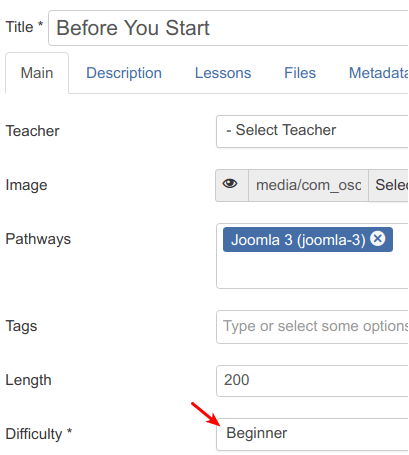Image resolution: width=409 pixels, height=455 pixels.
Task: Open the Metadata tab
Action: pos(379,73)
